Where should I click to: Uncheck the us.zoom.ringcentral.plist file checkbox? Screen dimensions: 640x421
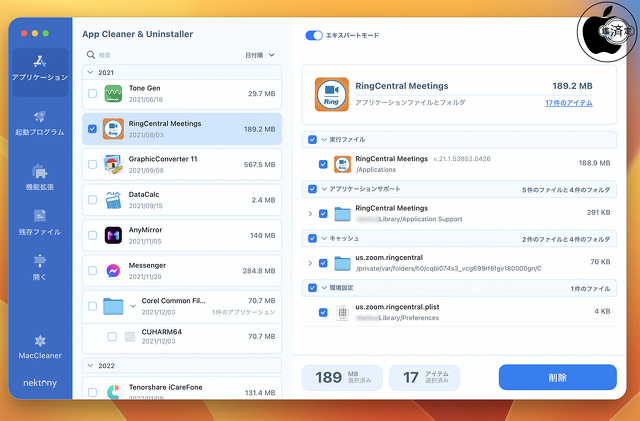click(x=323, y=312)
